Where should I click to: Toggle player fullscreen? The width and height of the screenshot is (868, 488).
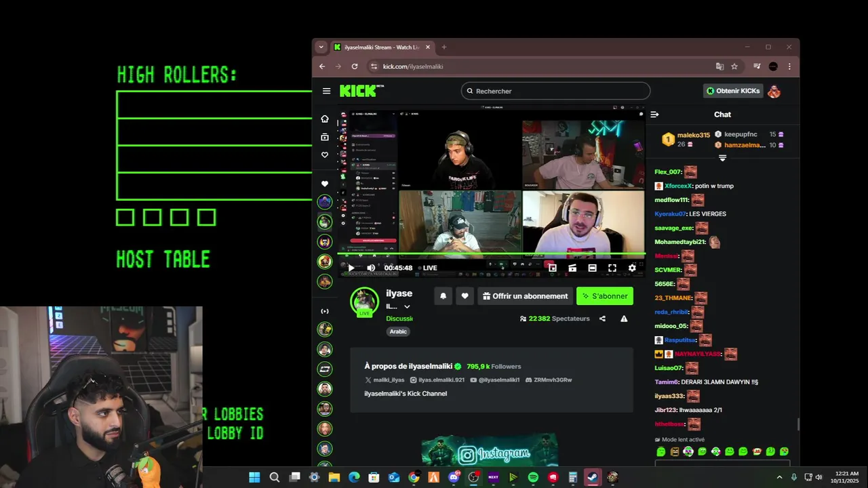coord(612,268)
